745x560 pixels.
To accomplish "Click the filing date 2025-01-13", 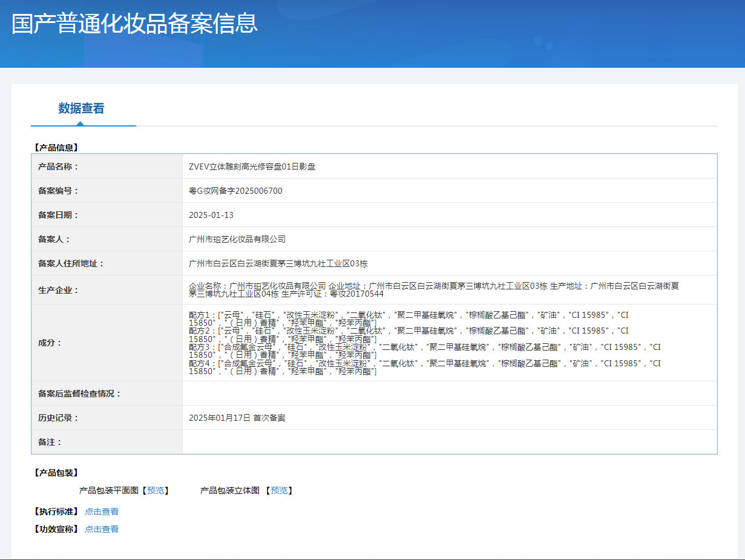I will [x=211, y=215].
